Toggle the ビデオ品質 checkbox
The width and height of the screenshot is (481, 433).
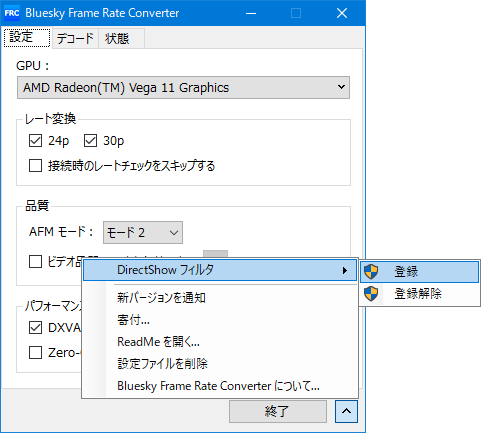tap(35, 262)
